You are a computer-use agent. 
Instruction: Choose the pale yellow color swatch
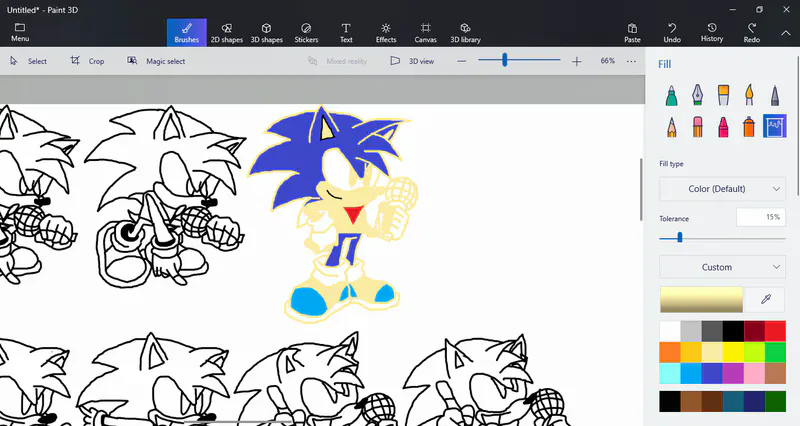pos(712,352)
